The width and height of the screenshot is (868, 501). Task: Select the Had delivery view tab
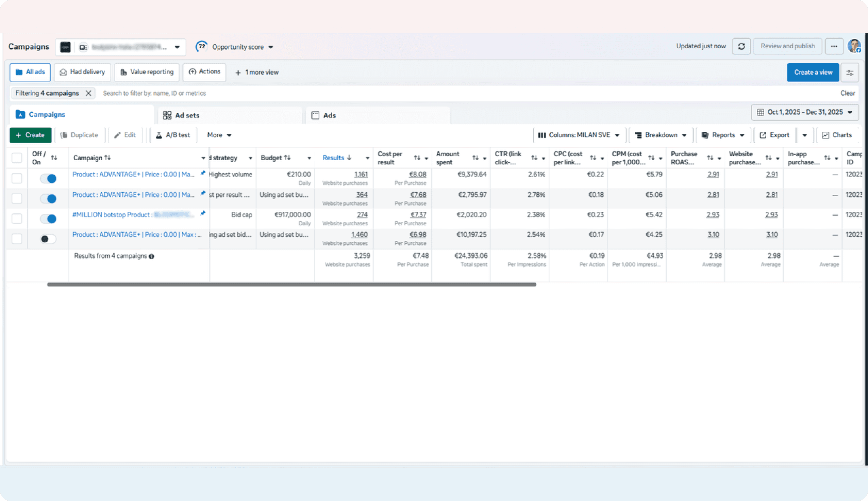coord(83,72)
